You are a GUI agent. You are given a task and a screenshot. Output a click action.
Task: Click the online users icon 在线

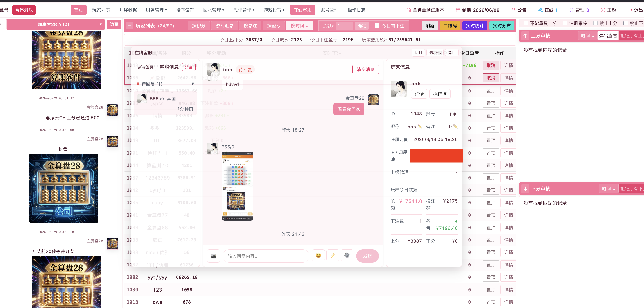(x=540, y=10)
